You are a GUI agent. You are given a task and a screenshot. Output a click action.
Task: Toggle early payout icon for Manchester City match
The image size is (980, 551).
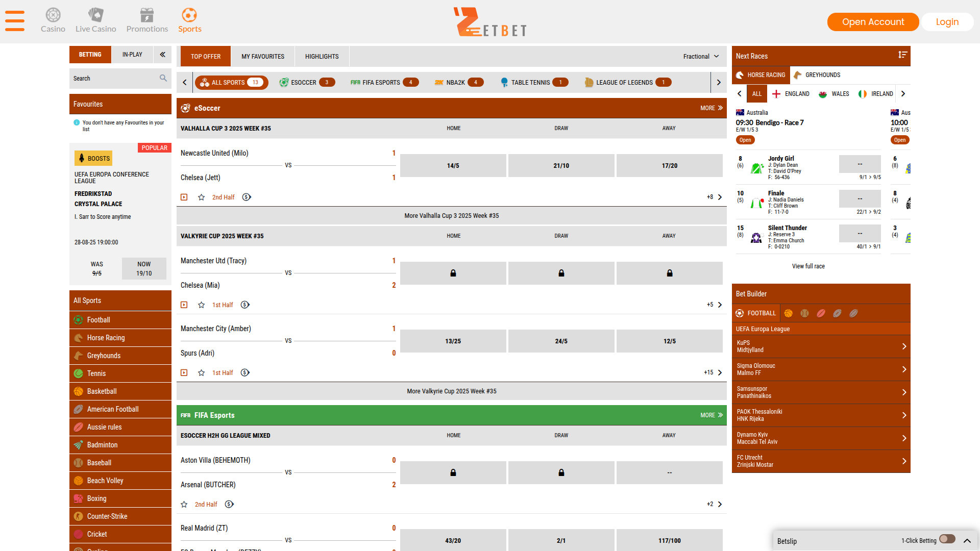coord(245,372)
